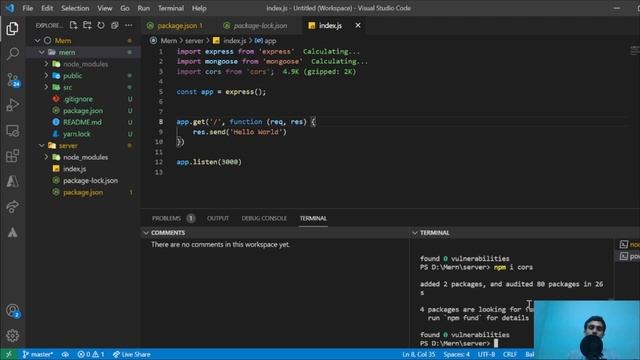This screenshot has width=640, height=360.
Task: Open the Manage gear icon
Action: tap(12, 336)
